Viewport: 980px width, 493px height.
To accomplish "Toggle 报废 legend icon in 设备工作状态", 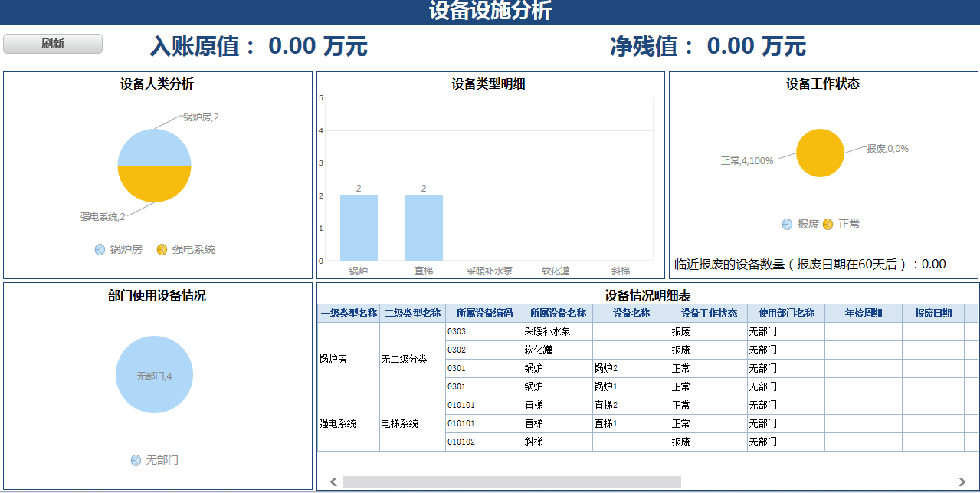I will click(787, 224).
